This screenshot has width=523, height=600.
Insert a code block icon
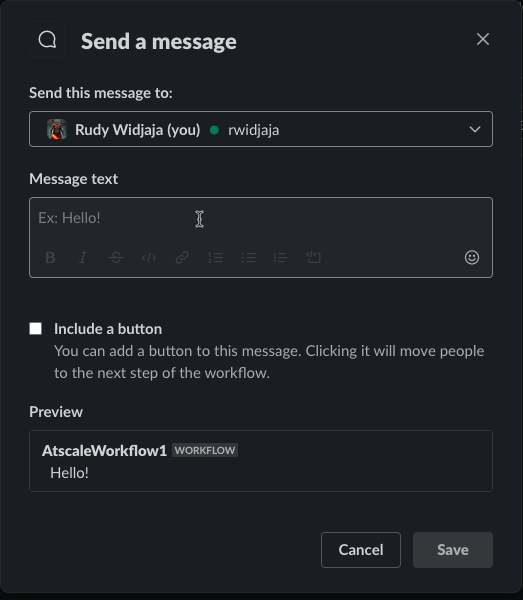313,258
